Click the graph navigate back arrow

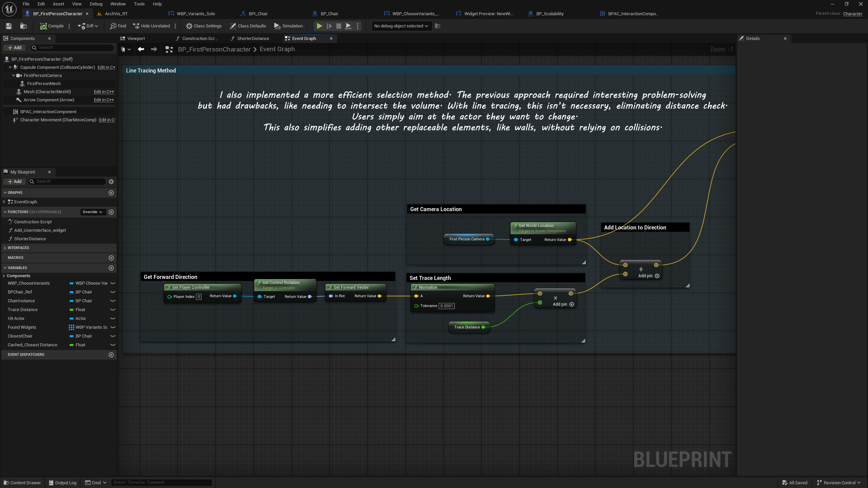click(141, 49)
